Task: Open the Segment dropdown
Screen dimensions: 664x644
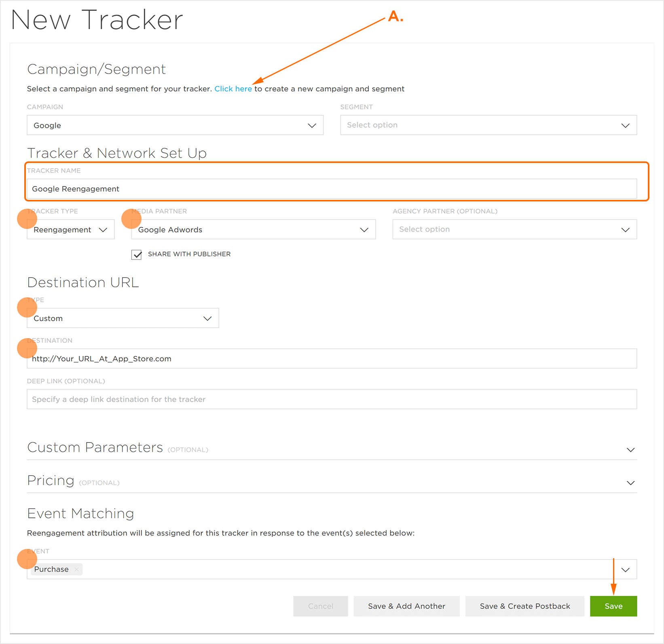Action: [x=488, y=125]
